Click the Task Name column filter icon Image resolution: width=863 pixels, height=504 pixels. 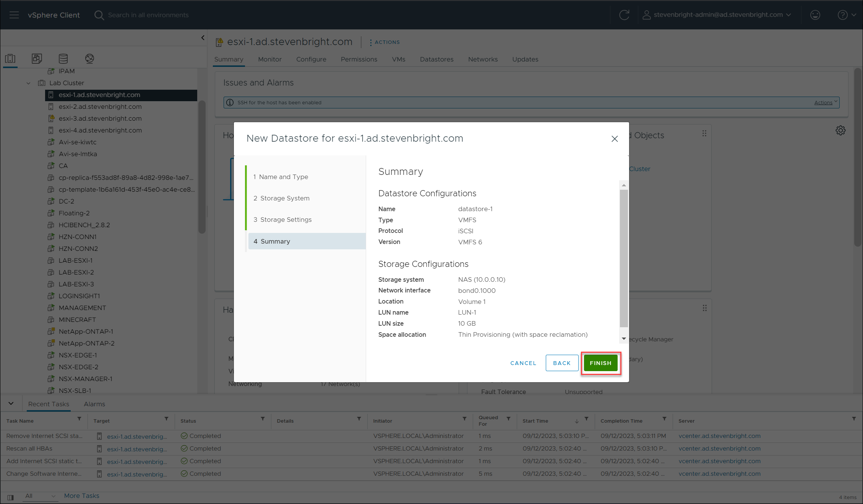79,419
